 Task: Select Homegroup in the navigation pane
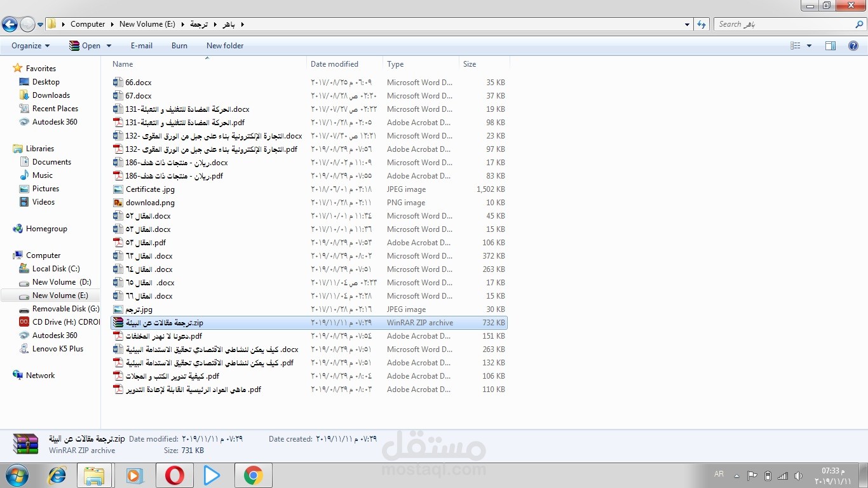point(46,229)
